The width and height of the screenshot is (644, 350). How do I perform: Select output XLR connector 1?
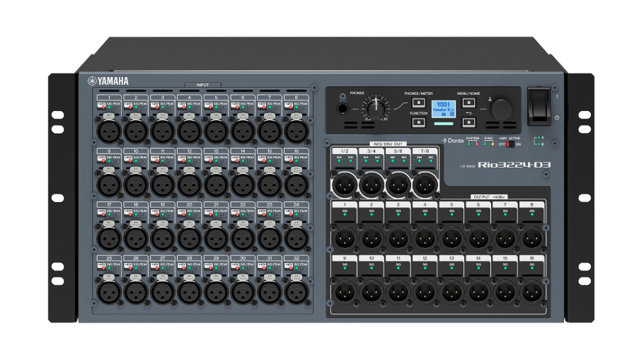pyautogui.click(x=344, y=238)
